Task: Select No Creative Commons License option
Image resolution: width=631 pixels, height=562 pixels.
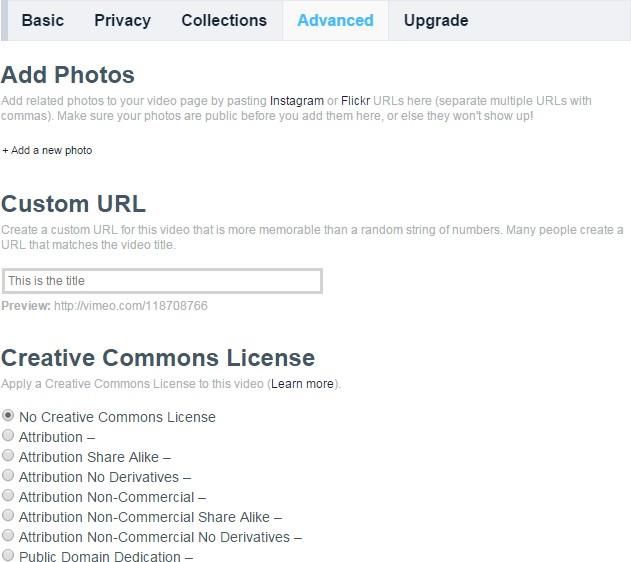Action: click(x=8, y=415)
